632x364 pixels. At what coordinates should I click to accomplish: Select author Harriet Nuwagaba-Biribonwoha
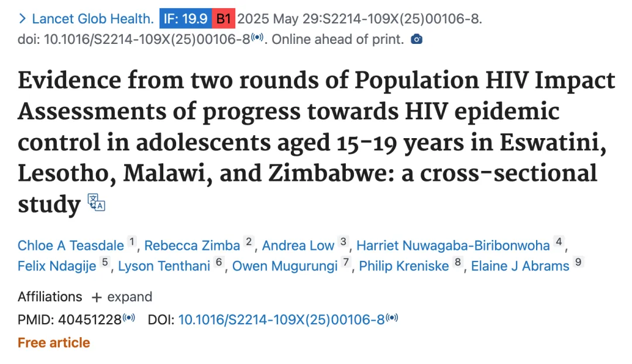pos(453,245)
